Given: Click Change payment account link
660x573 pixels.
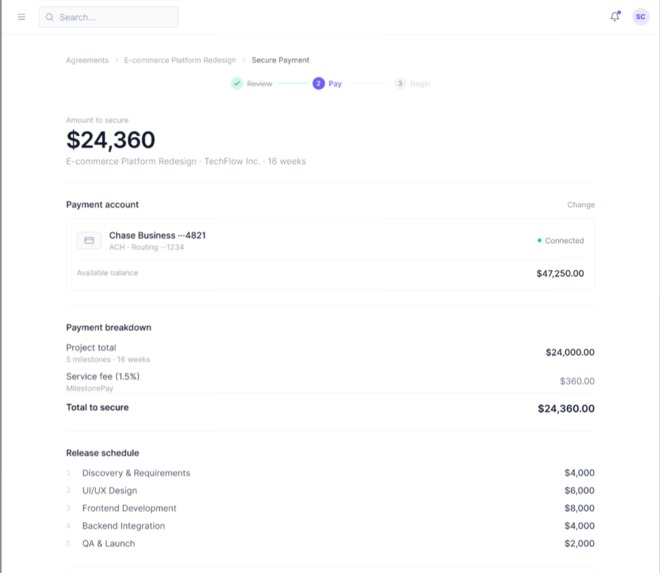Looking at the screenshot, I should click(x=581, y=205).
